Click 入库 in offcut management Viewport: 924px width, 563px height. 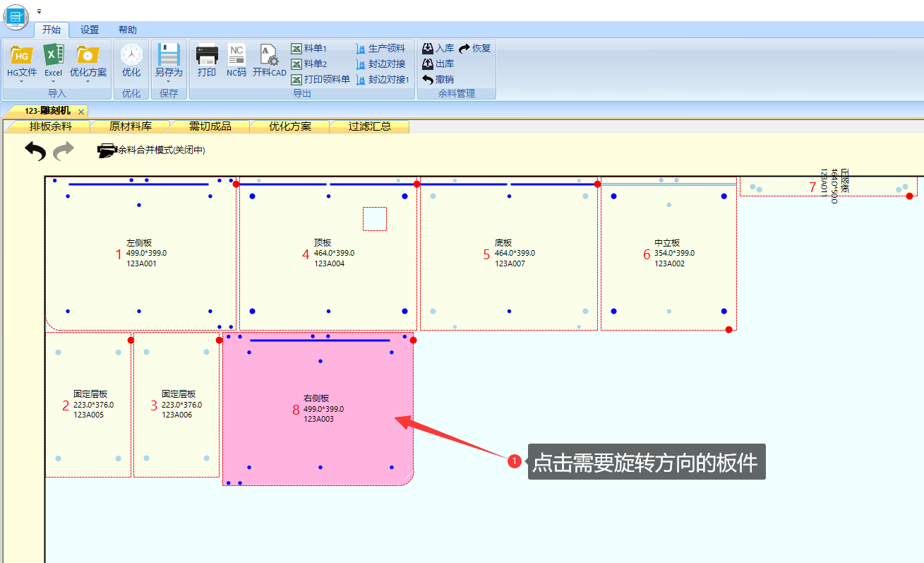coord(438,48)
